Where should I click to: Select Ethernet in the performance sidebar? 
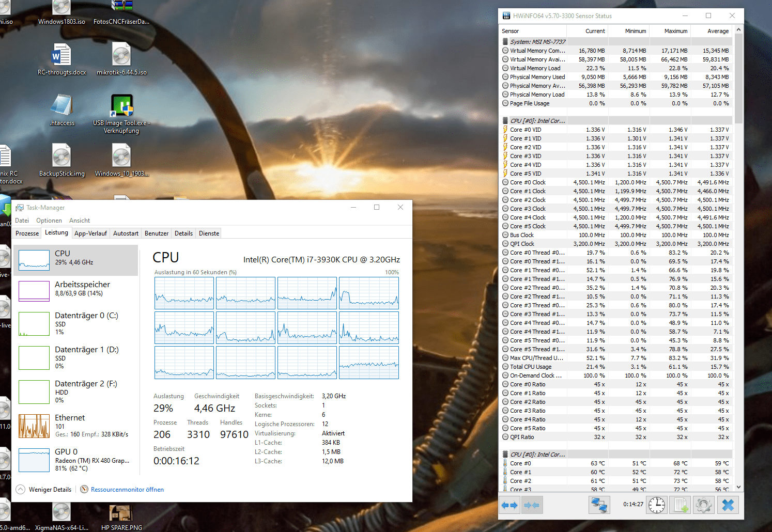75,426
